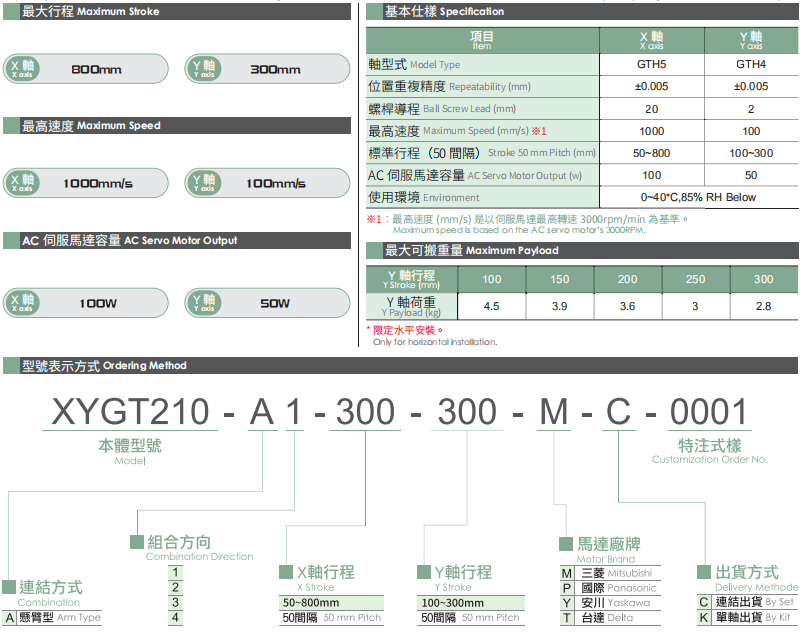Select the GTH5 model type cell
Screen dimensions: 802x633
652,64
